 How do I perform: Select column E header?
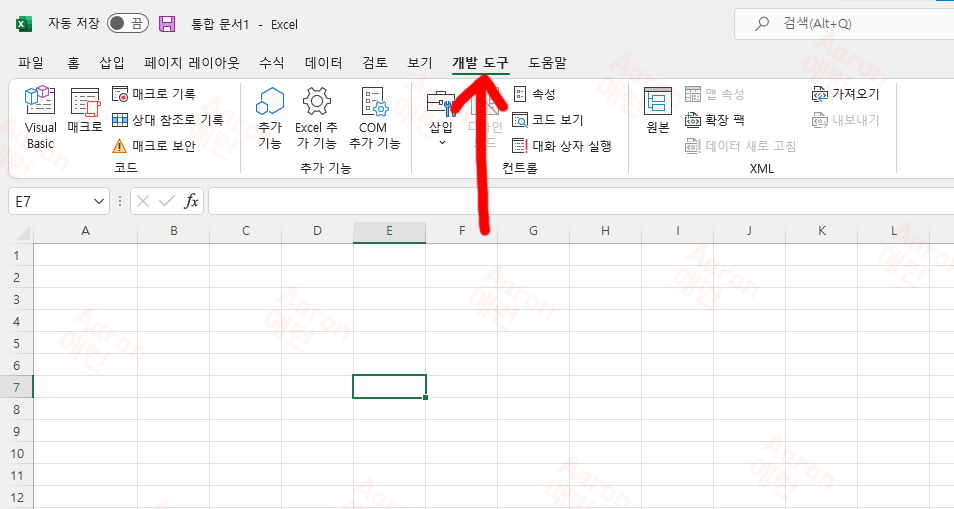click(389, 231)
